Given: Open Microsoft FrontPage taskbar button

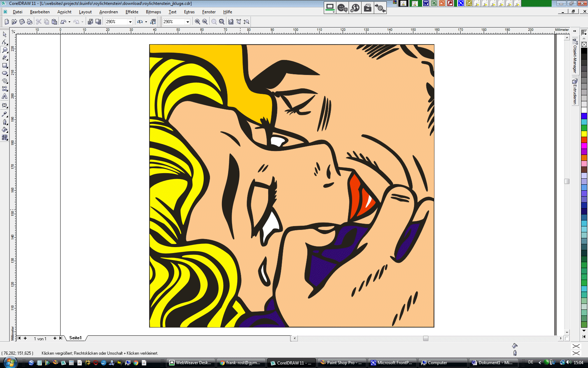Looking at the screenshot, I should 392,363.
